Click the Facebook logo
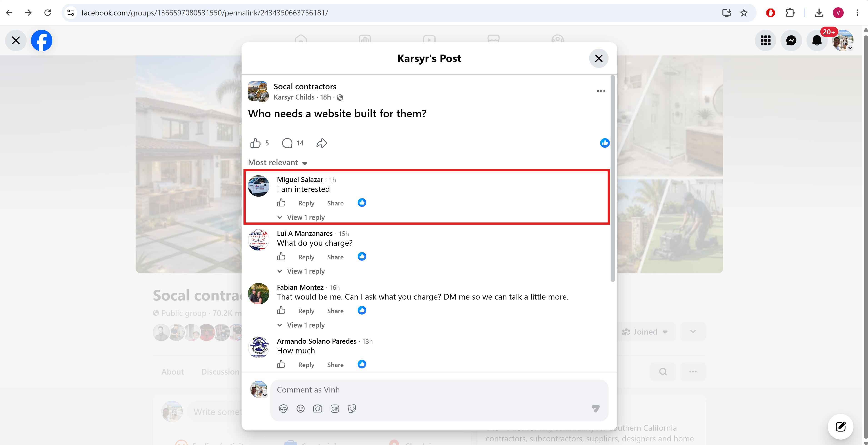Screen dimensions: 868x445 [x=41, y=40]
